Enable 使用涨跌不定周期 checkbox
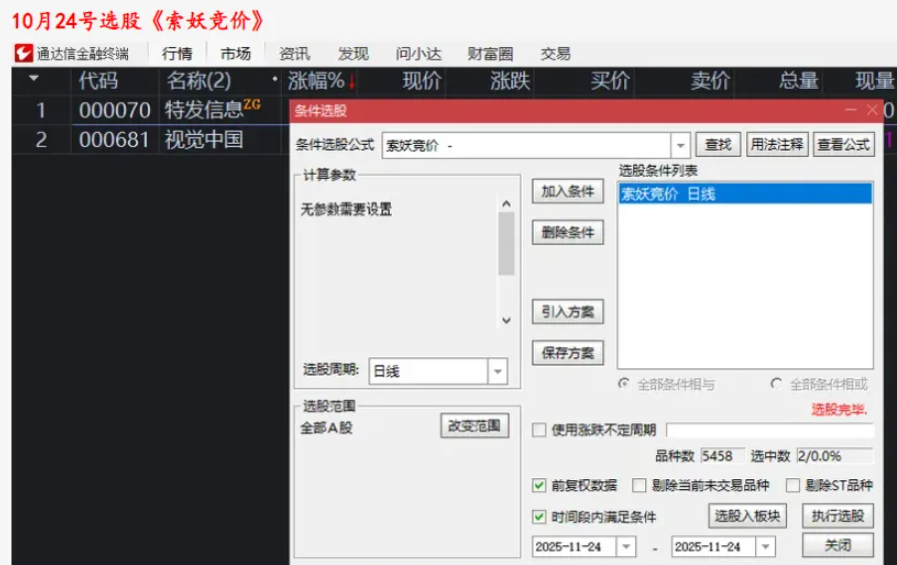This screenshot has height=565, width=897. tap(540, 430)
